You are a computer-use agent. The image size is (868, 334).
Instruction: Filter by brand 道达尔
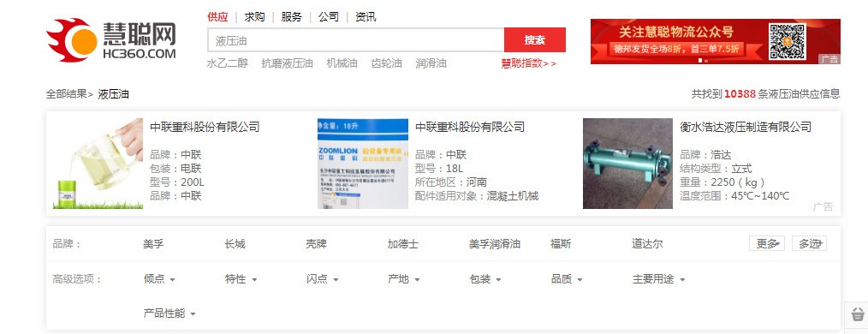click(x=648, y=244)
